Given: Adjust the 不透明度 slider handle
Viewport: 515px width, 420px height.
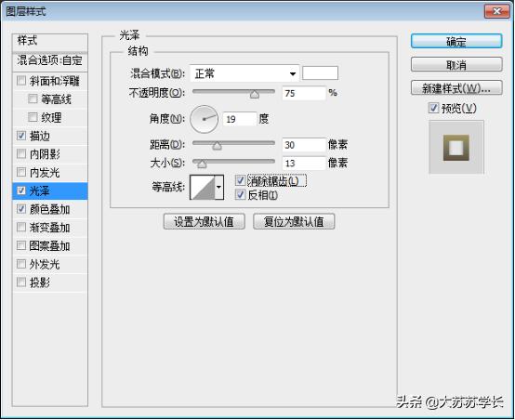Looking at the screenshot, I should pos(254,95).
